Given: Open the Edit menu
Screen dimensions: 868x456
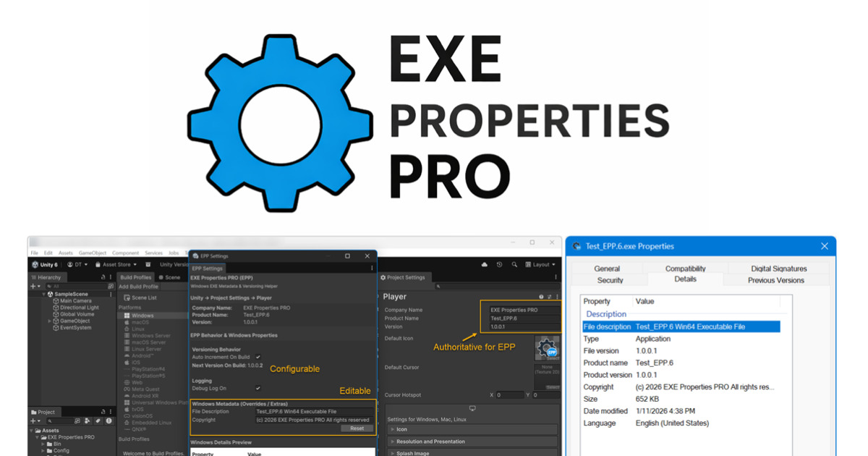Looking at the screenshot, I should [x=48, y=253].
